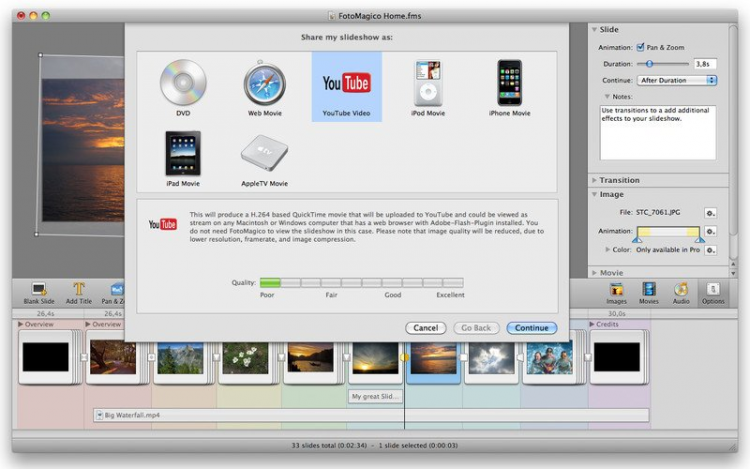Click the side panel scroll-down arrow

point(733,274)
